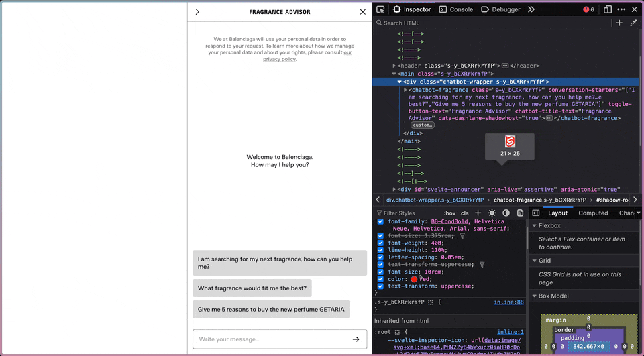Open the red color swatch picker
Screen dimensions: 644x356
pos(414,279)
